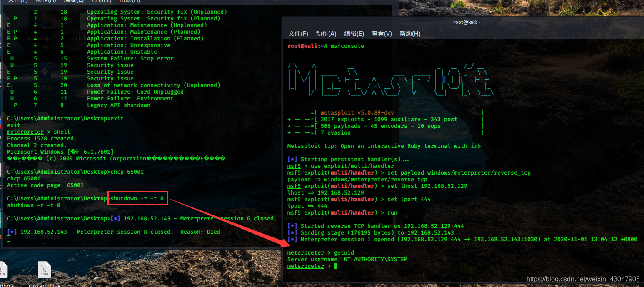The image size is (644, 287).
Task: Click 'Application: Maintenance (Unplanned)' row
Action: tap(107, 25)
